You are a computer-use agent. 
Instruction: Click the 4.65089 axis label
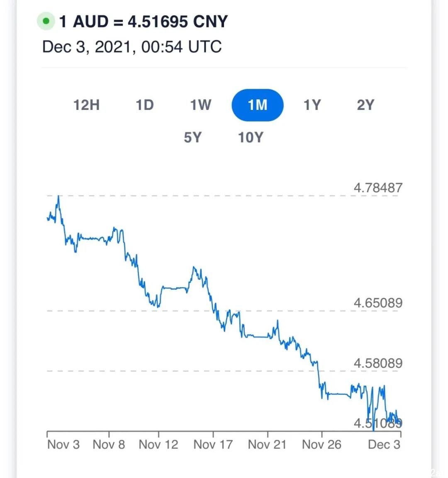coord(378,303)
